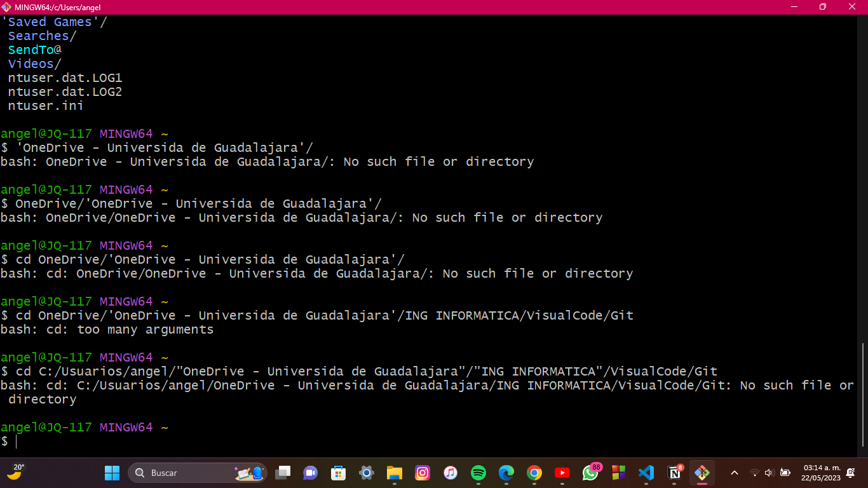Minimize the MINGW64 terminal window

coord(794,7)
